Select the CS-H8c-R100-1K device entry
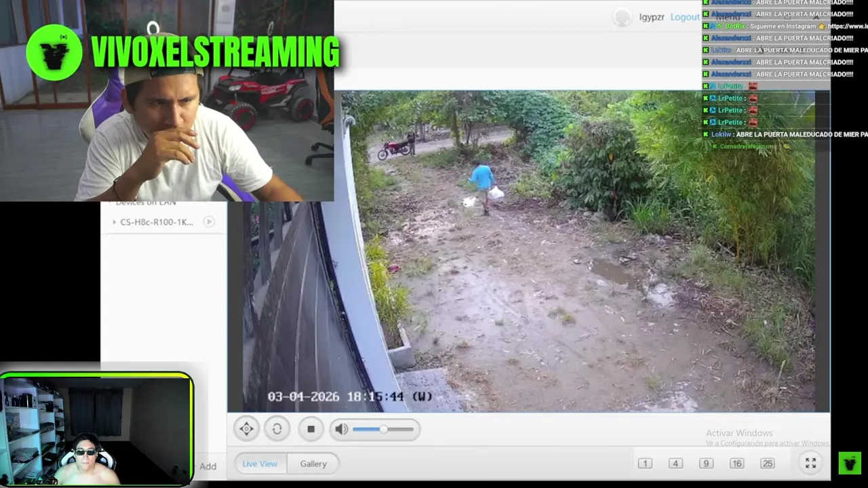Image resolution: width=868 pixels, height=488 pixels. tap(157, 222)
